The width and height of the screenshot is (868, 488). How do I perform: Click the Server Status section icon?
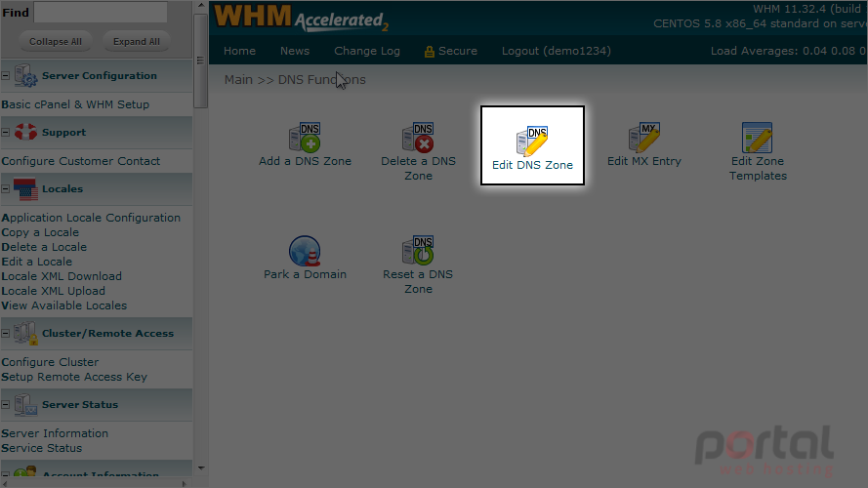(25, 404)
